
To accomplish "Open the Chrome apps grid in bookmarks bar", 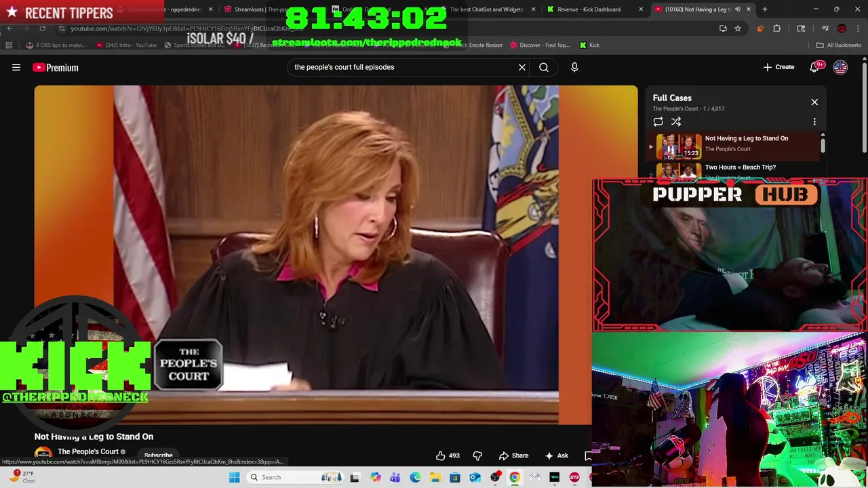I will 9,45.
